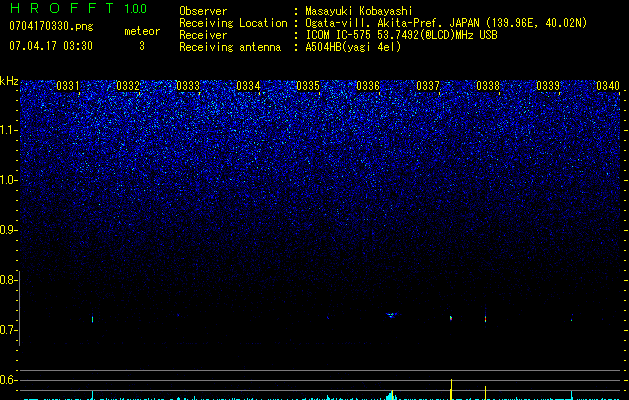Click the date stamp 07.04.17 03:30
Image resolution: width=629 pixels, height=400 pixels.
pos(51,46)
